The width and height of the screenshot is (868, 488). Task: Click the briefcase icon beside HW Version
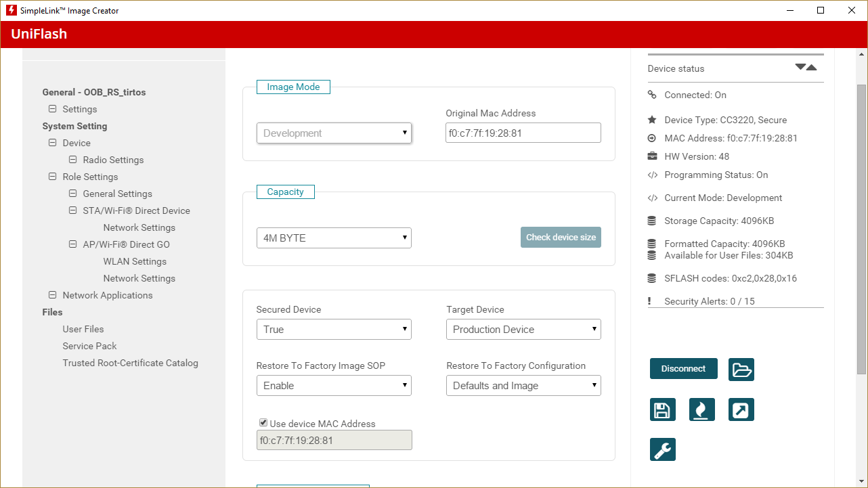(x=652, y=156)
